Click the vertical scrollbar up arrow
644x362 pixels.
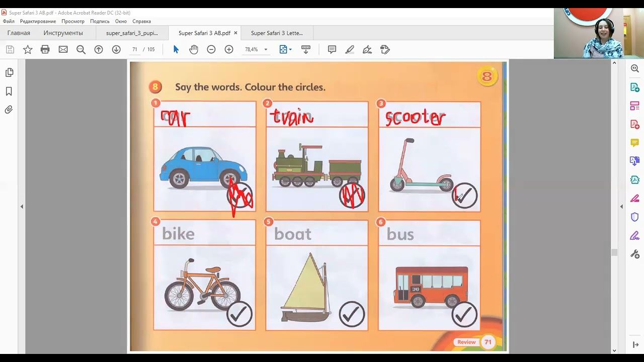coord(614,62)
